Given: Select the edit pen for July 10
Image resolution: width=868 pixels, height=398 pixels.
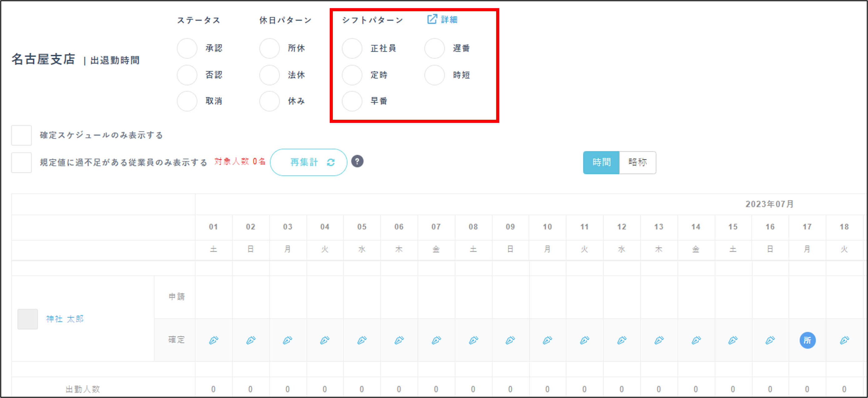Looking at the screenshot, I should click(x=547, y=340).
